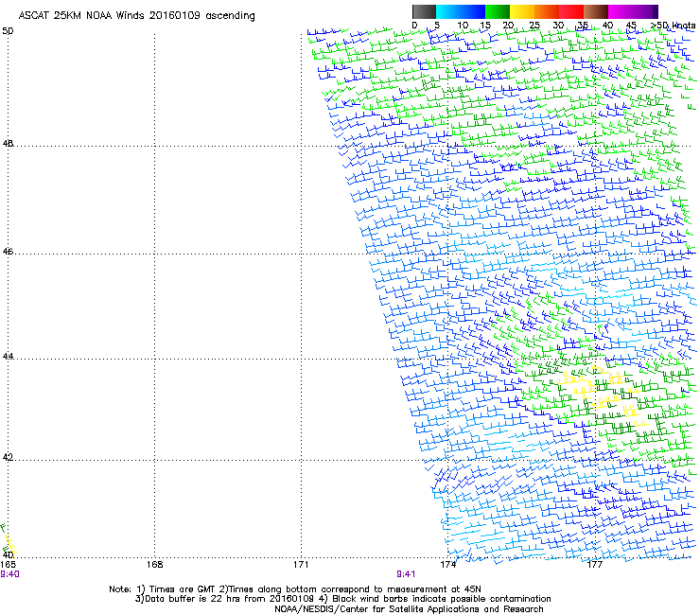Click the yellow 20-25 knots legend swatch
Viewport: 700px width, 615px height.
pos(522,11)
